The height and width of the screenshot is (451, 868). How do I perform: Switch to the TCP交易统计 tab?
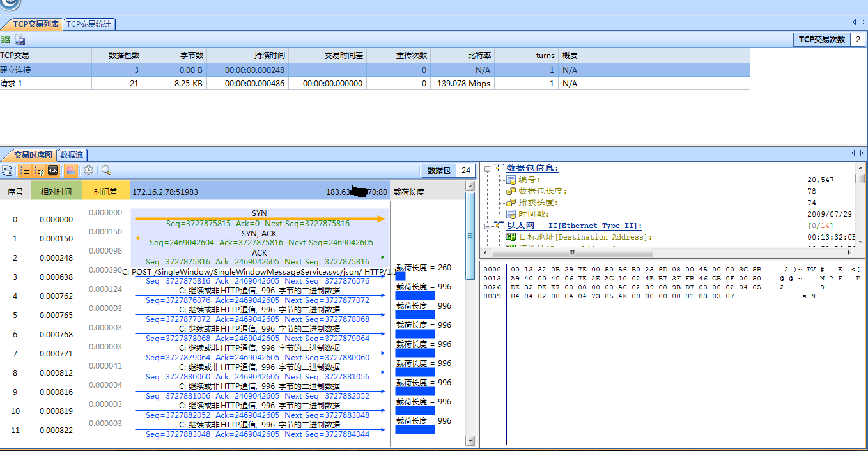[x=89, y=24]
